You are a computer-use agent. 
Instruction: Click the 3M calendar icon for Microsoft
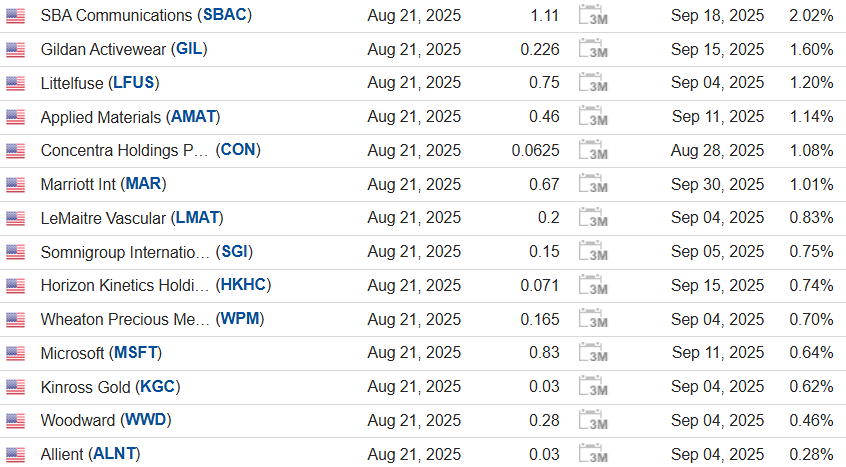pyautogui.click(x=593, y=353)
